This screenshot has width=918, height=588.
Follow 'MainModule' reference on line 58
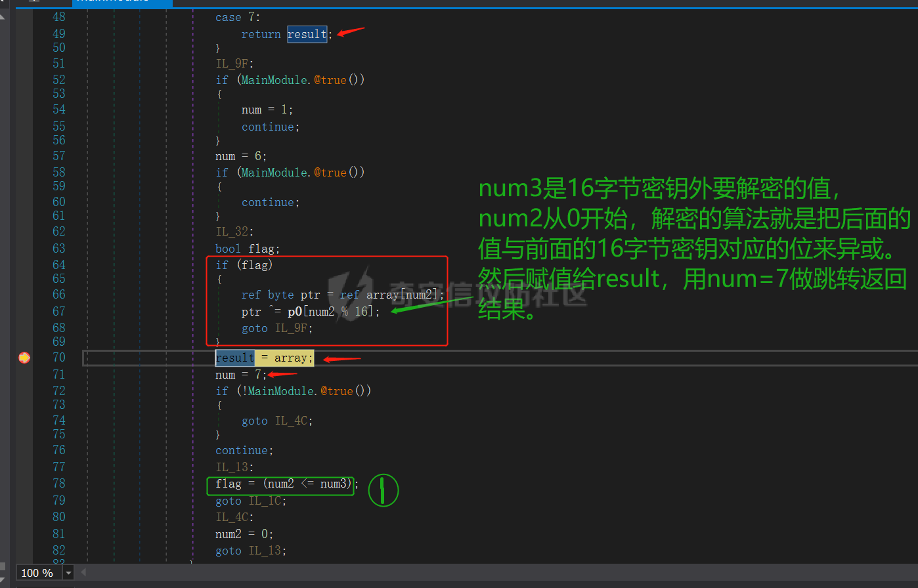[x=274, y=172]
